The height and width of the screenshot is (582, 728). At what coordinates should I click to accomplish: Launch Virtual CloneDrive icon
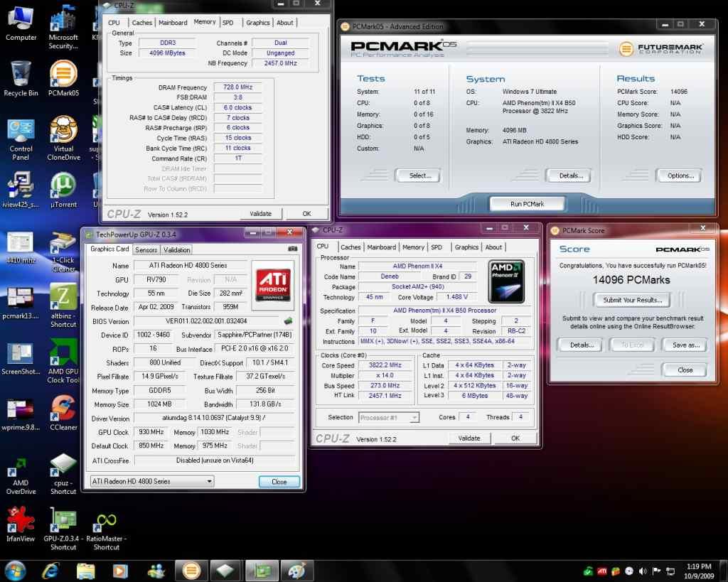pos(63,139)
